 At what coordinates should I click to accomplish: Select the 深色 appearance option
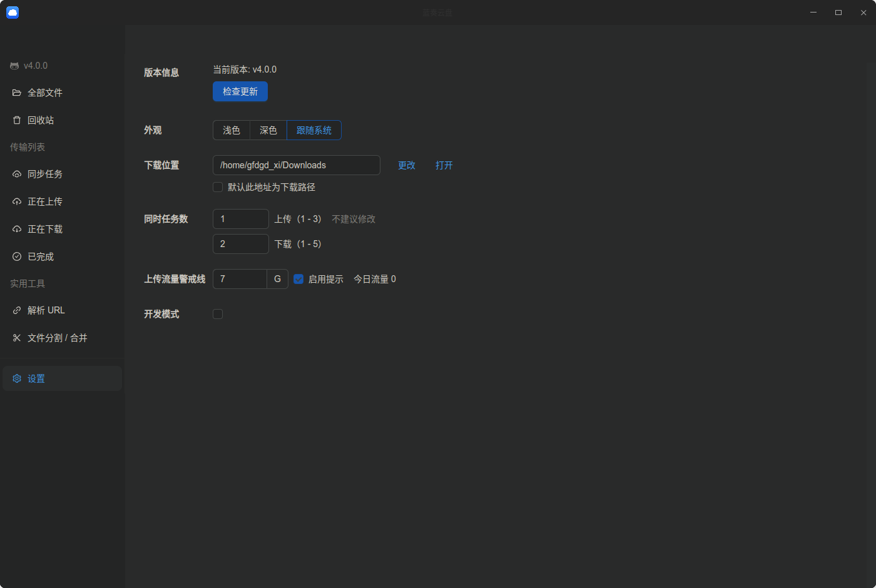tap(268, 130)
